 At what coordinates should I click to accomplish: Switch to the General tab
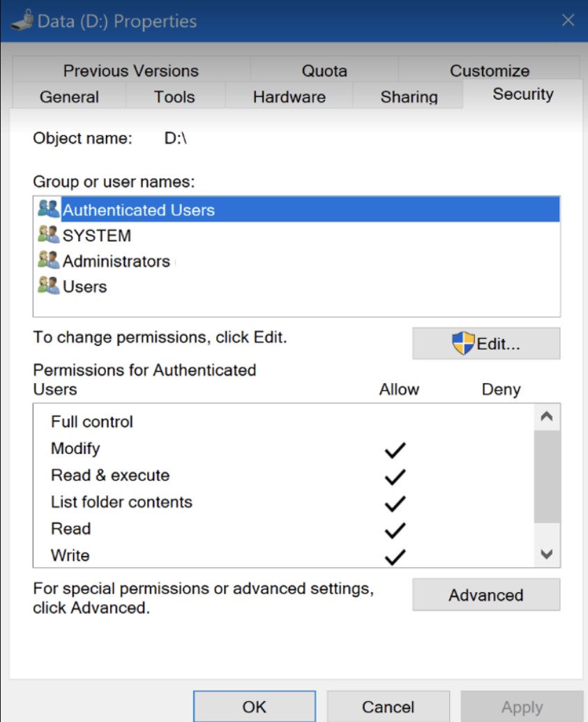[69, 97]
